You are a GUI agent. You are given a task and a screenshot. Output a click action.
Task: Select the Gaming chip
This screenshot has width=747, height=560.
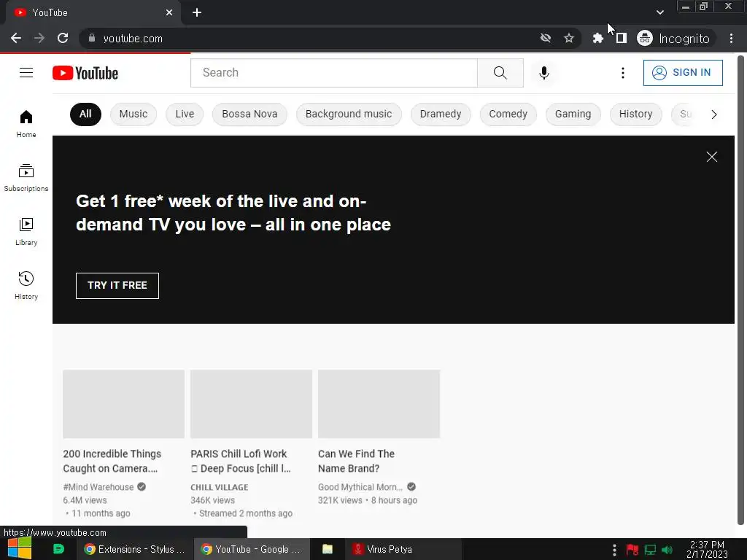[x=573, y=114]
